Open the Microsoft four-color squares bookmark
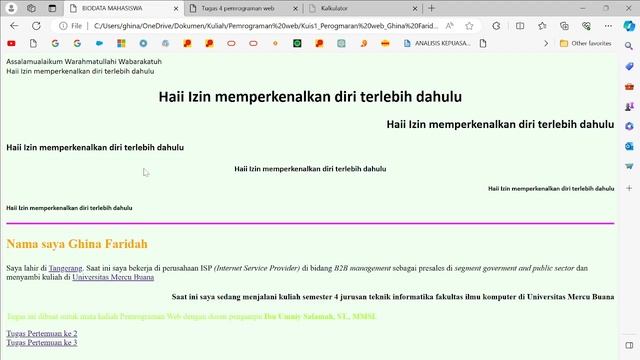The height and width of the screenshot is (360, 640). click(x=121, y=43)
